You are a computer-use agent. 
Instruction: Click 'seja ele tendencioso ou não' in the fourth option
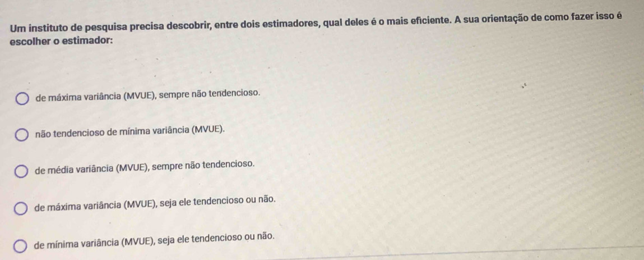coord(217,202)
